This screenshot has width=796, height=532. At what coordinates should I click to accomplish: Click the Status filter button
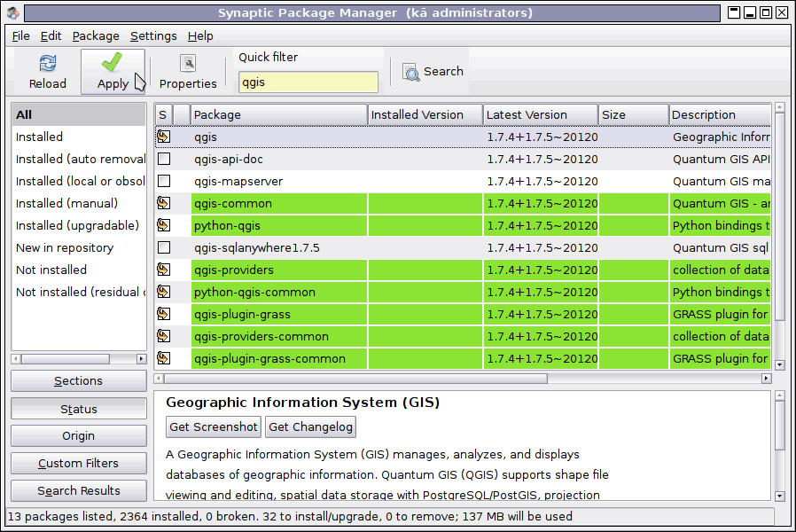coord(79,409)
